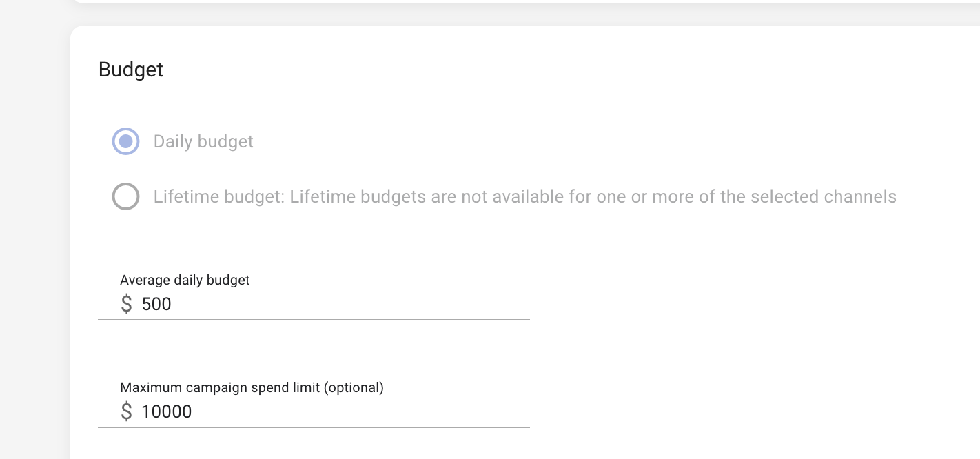Click the 'Maximum campaign spend limit' label
This screenshot has width=980, height=459.
point(221,387)
